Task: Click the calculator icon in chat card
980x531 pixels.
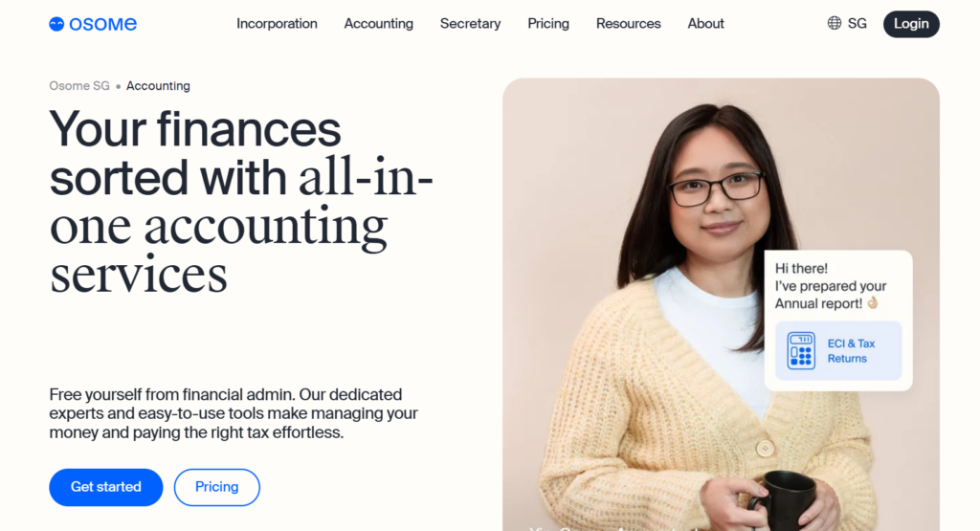Action: click(x=801, y=350)
